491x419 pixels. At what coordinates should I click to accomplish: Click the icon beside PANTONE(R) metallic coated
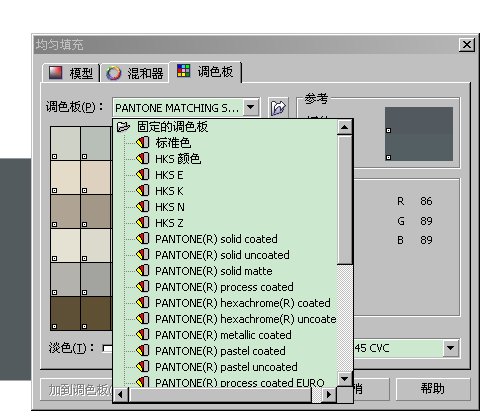point(143,335)
